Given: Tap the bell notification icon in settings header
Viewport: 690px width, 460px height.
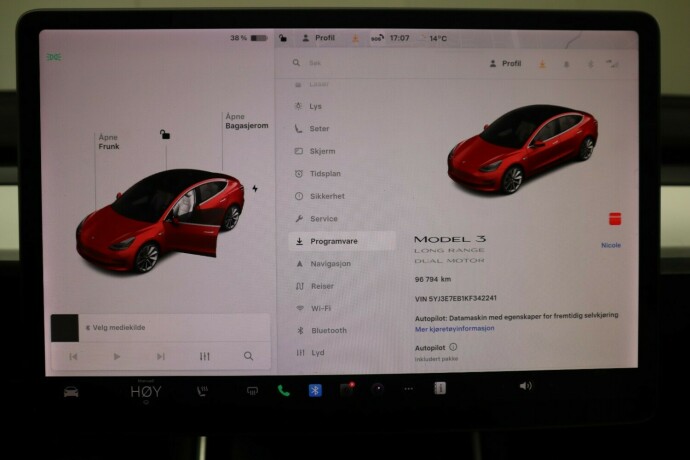Looking at the screenshot, I should (566, 65).
